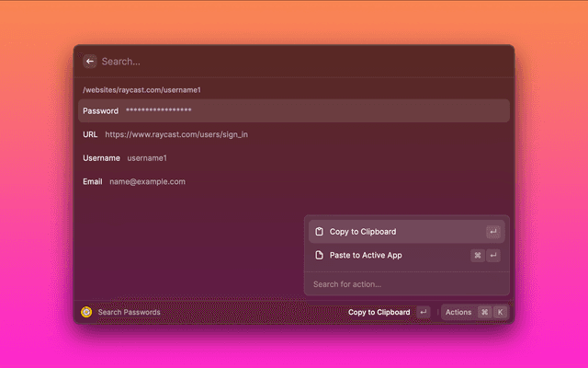The image size is (588, 368).
Task: Choose Copy to Clipboard in actions menu
Action: click(x=363, y=232)
